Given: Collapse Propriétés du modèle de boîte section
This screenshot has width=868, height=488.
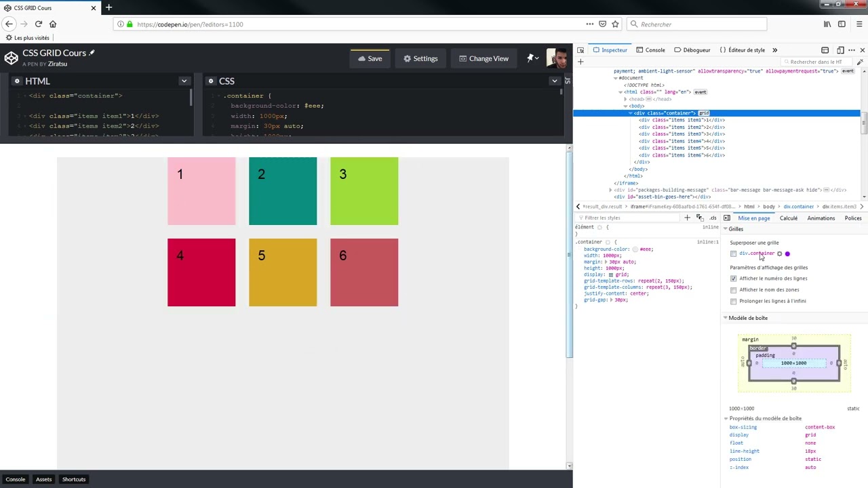Looking at the screenshot, I should (726, 419).
